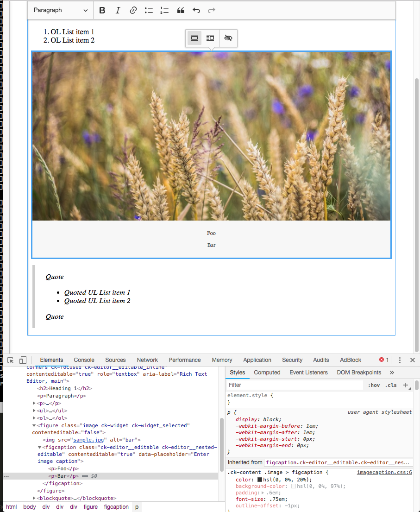
Task: Toggle image caption visibility icon
Action: point(228,38)
